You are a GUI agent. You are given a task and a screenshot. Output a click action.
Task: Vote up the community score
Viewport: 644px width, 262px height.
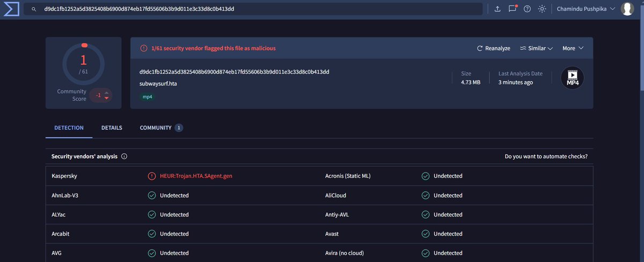(x=106, y=92)
